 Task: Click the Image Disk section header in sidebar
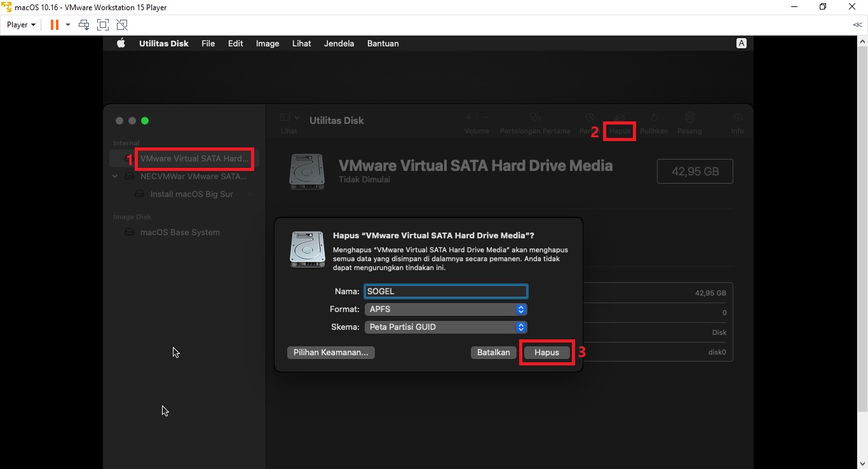pos(132,217)
